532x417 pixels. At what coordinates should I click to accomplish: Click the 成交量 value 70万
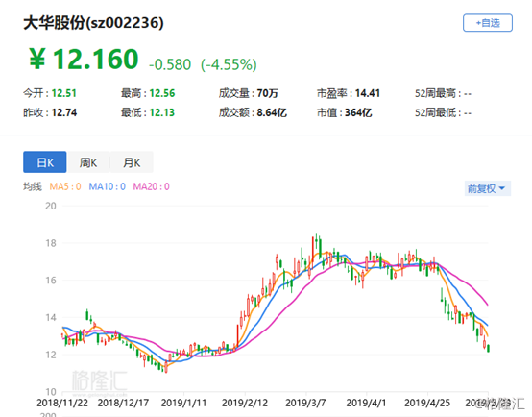(x=267, y=93)
